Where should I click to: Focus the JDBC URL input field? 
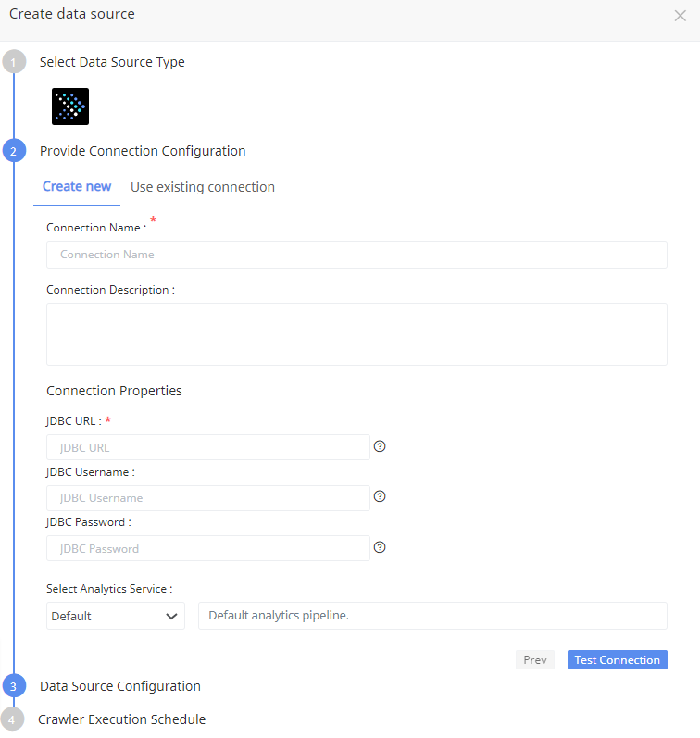point(208,447)
